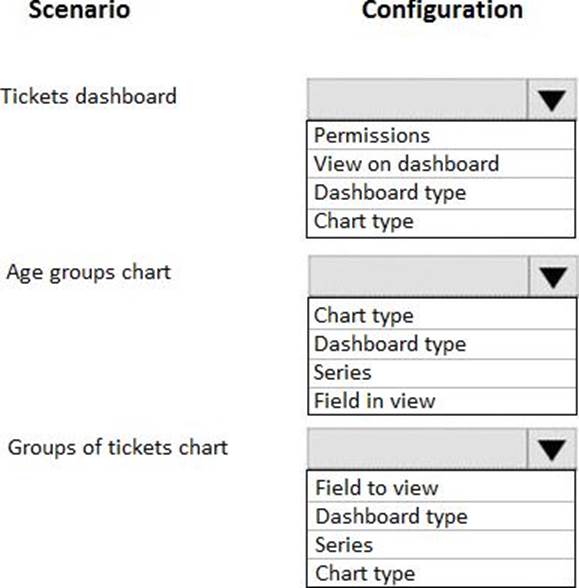Open the Groups of tickets chart dropdown arrow

coord(552,449)
